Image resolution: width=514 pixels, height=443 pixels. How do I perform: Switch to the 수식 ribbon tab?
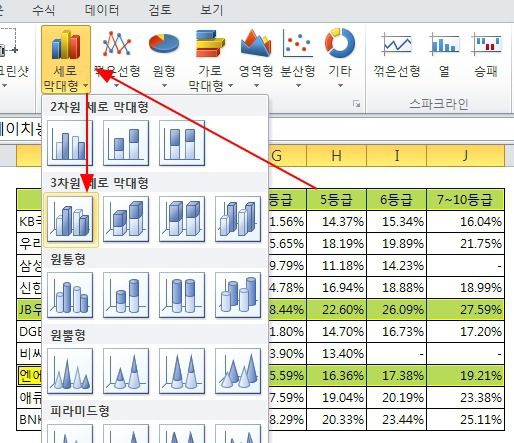click(x=43, y=9)
